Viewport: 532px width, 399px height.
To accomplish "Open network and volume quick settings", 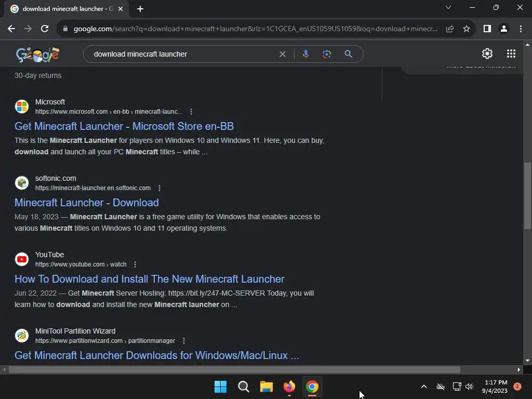I will tap(463, 387).
